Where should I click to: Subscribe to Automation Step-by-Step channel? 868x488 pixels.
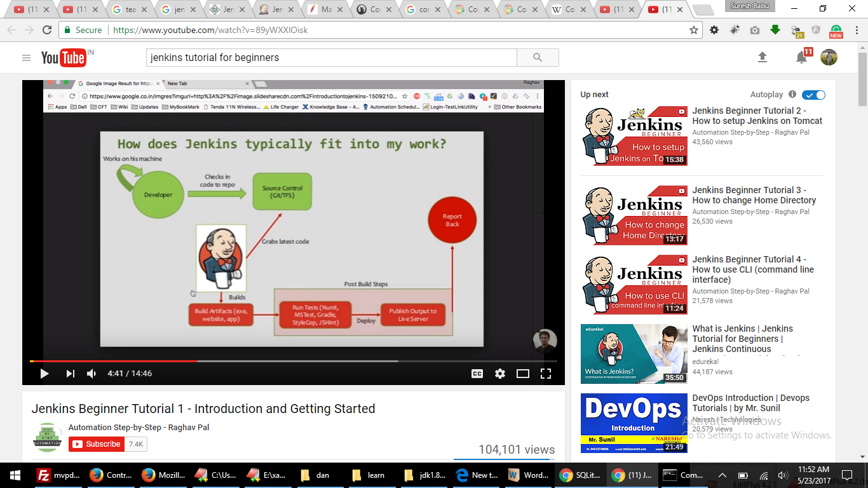pyautogui.click(x=96, y=444)
